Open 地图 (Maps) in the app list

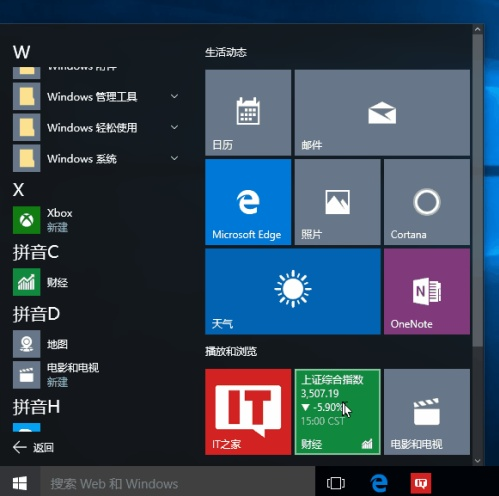click(x=97, y=344)
